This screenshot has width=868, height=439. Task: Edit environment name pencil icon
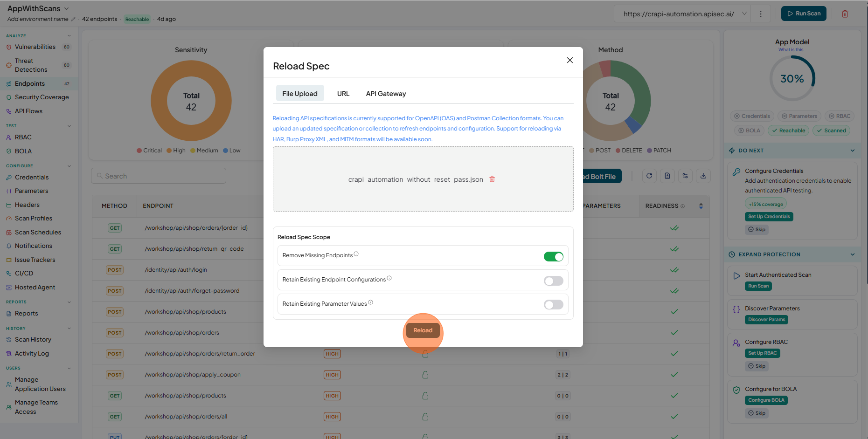(73, 19)
